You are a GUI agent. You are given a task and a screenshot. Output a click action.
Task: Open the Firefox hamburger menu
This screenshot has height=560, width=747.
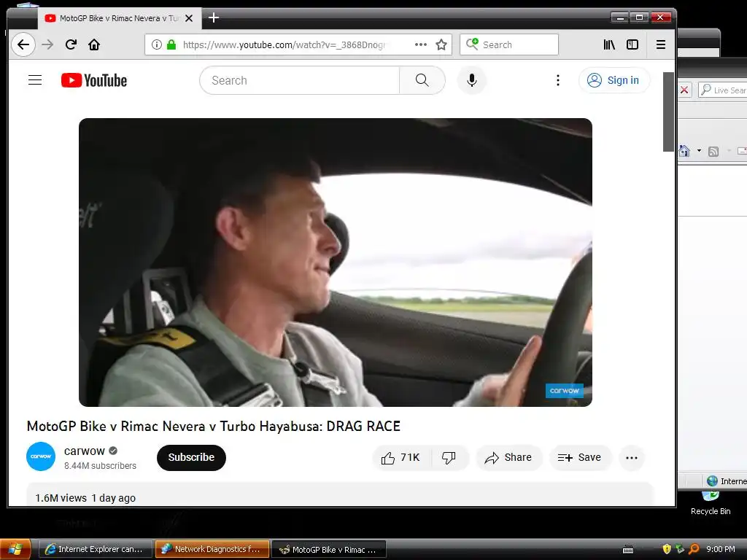pos(661,44)
